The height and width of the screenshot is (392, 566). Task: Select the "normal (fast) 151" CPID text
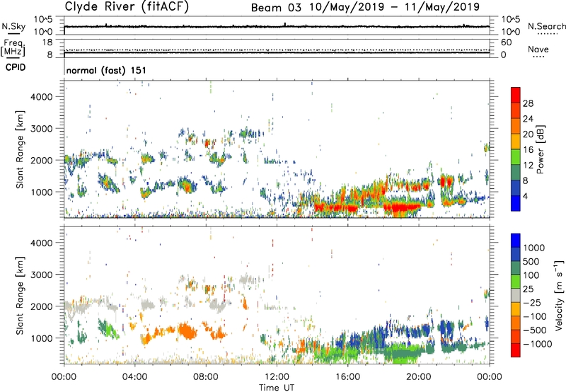coord(106,70)
